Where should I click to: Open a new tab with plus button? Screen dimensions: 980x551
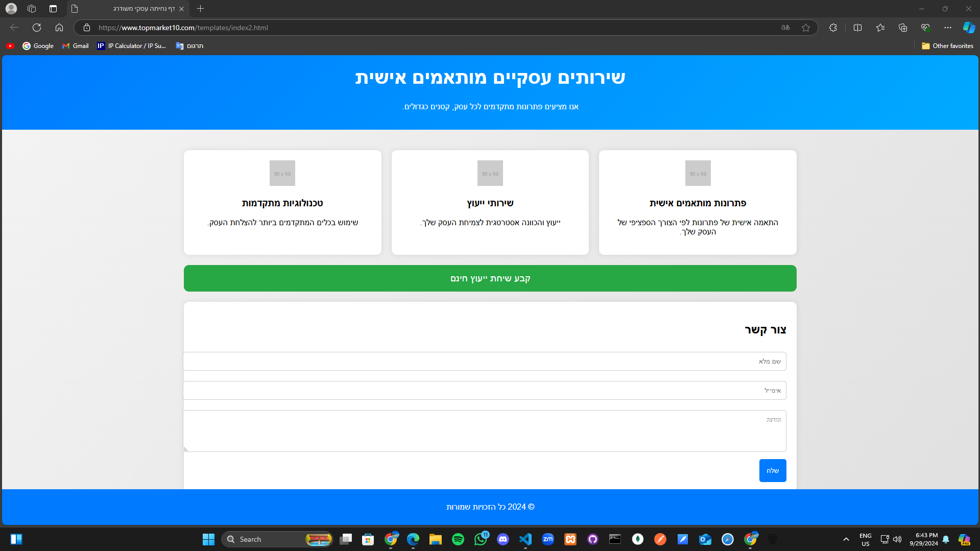point(200,9)
